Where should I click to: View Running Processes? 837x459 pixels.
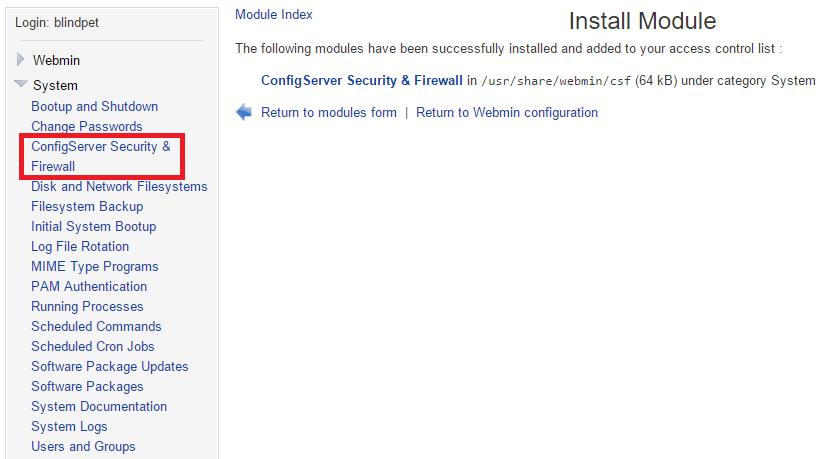[87, 306]
